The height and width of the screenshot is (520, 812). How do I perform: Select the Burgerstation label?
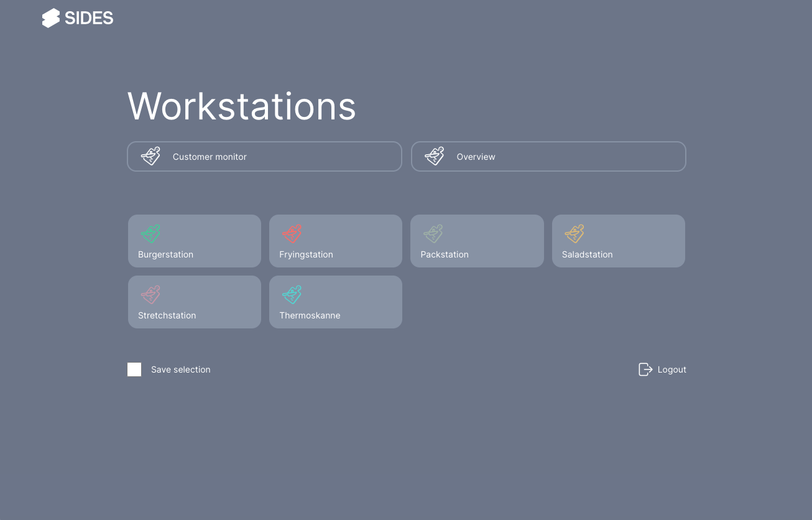pyautogui.click(x=165, y=254)
